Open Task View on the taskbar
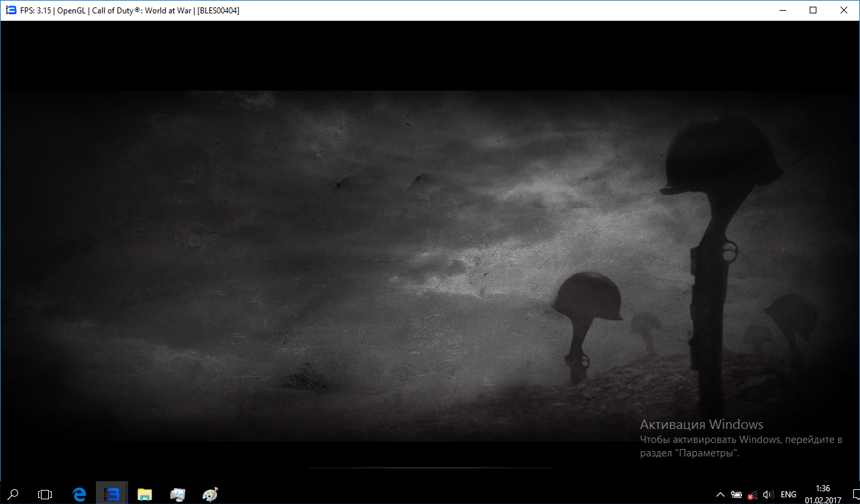 45,494
